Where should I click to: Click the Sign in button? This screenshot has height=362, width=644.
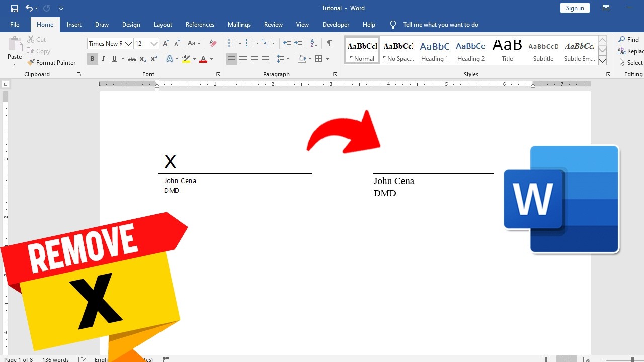pos(575,8)
